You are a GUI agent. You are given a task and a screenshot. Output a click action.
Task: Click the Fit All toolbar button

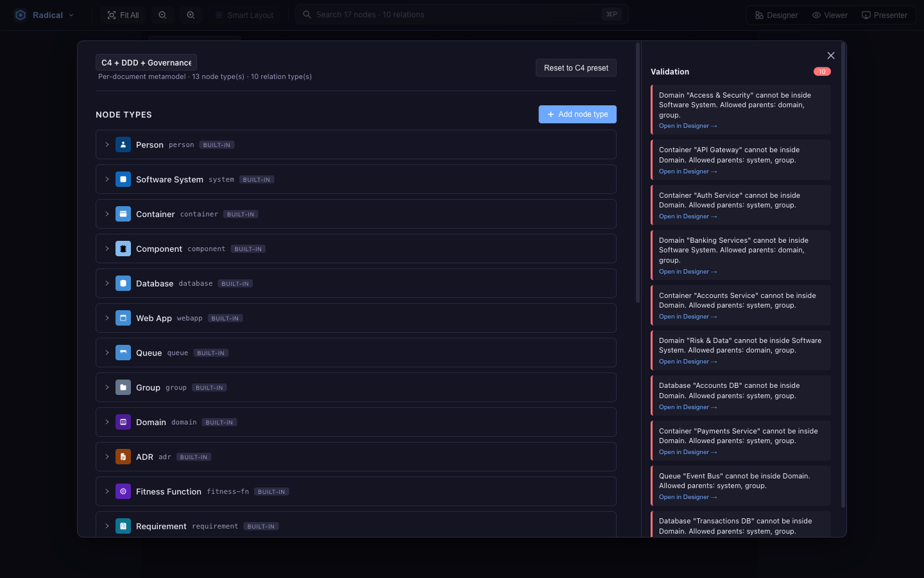(123, 15)
